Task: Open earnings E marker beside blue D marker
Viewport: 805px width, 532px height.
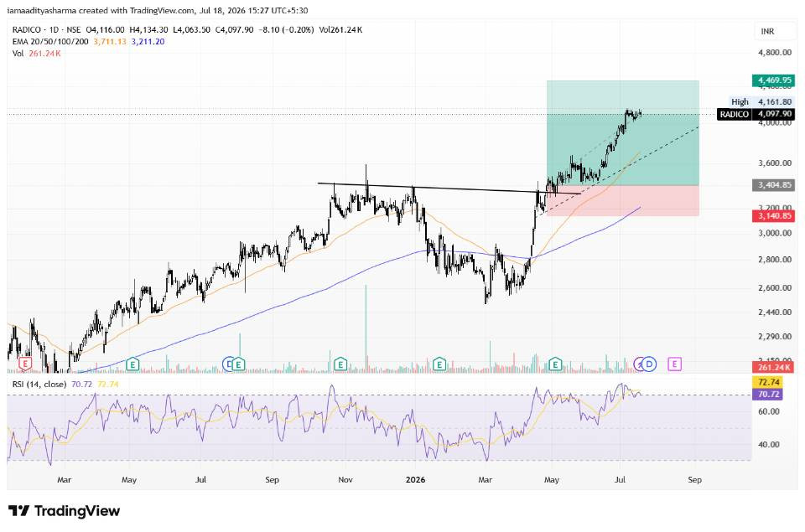Action: tap(239, 364)
